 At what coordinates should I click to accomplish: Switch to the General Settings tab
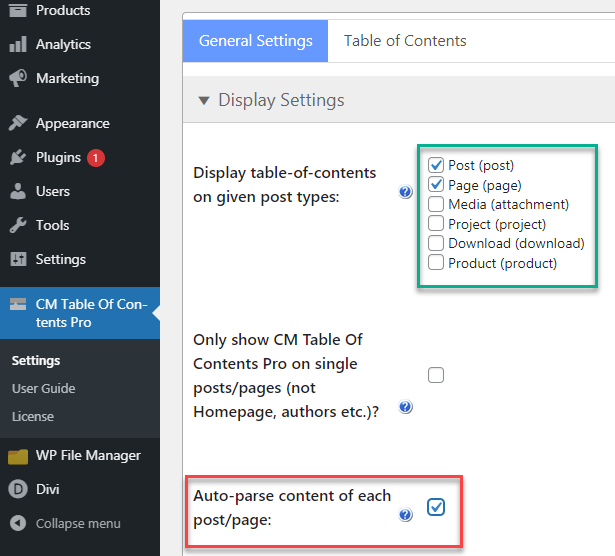[255, 41]
